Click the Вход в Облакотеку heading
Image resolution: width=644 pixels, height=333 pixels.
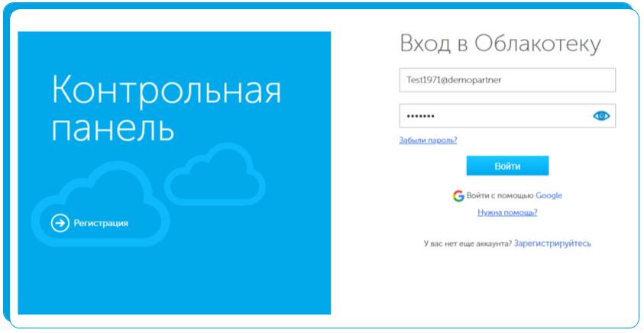click(500, 44)
